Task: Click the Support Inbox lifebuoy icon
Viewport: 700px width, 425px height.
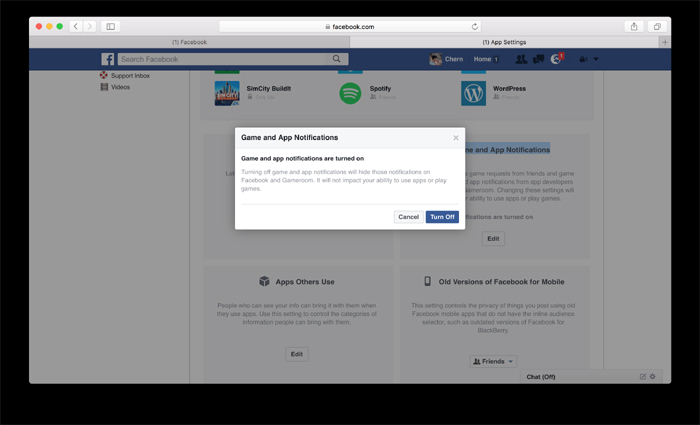Action: 104,75
